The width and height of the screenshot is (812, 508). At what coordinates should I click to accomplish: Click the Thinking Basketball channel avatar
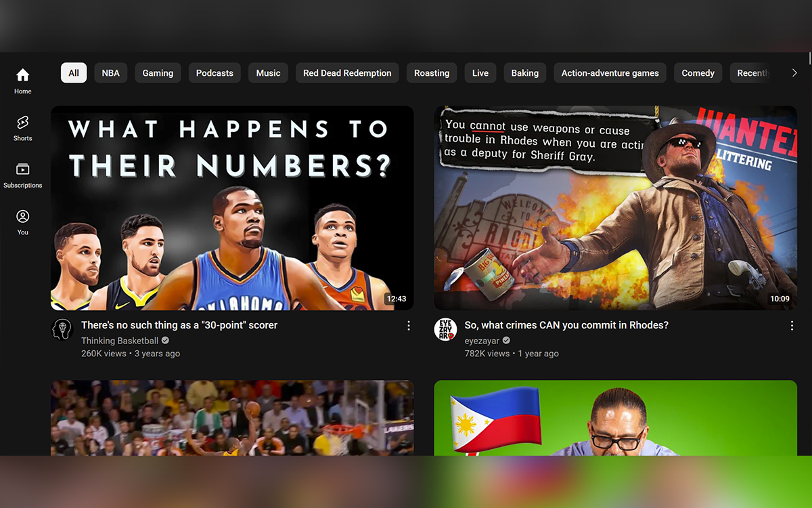(62, 330)
